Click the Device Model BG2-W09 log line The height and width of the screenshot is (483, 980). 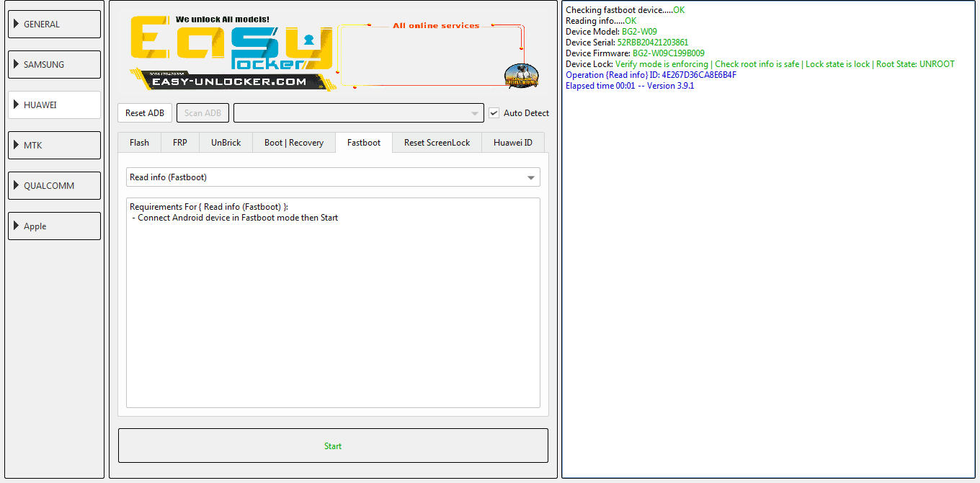(612, 32)
